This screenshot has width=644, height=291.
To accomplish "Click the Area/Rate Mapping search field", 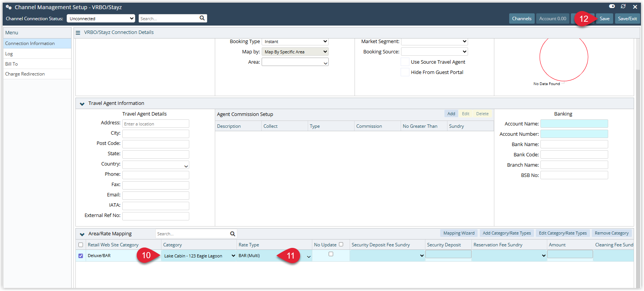I will (x=192, y=234).
